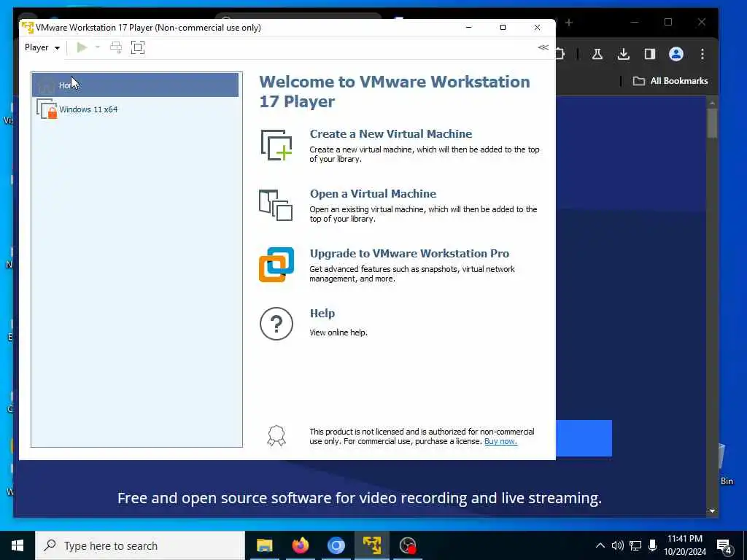Open the Help heading link
747x560 pixels.
click(x=322, y=314)
